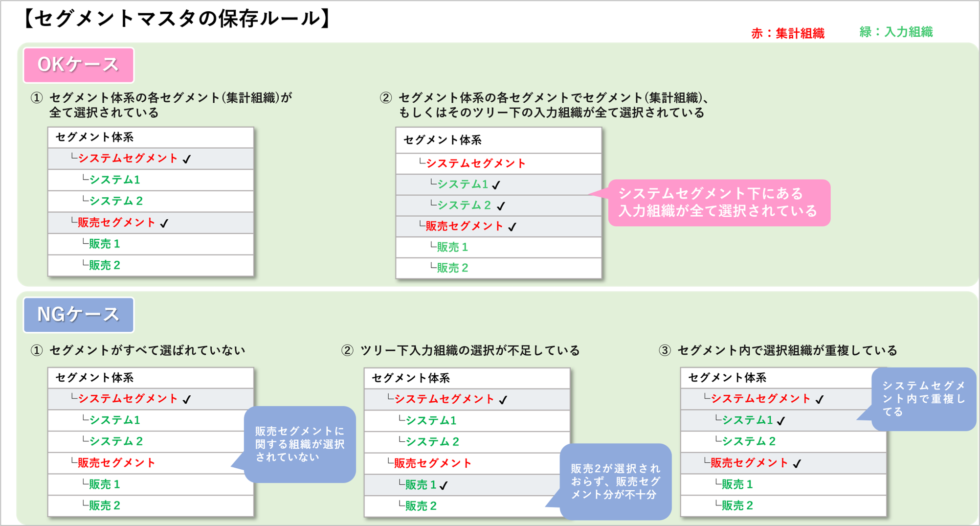The height and width of the screenshot is (526, 980).
Task: Uncheck システム1 checkmark in OK case ②
Action: pyautogui.click(x=496, y=185)
